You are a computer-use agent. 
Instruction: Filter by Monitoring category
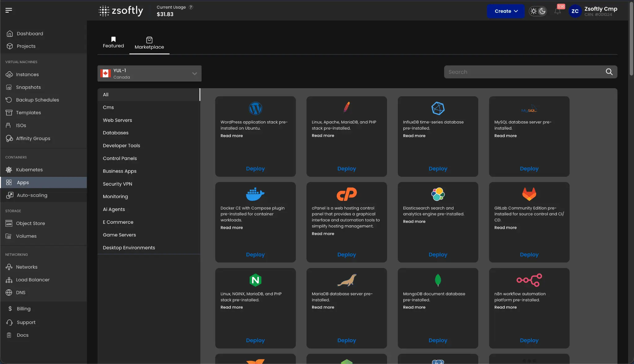tap(149, 197)
